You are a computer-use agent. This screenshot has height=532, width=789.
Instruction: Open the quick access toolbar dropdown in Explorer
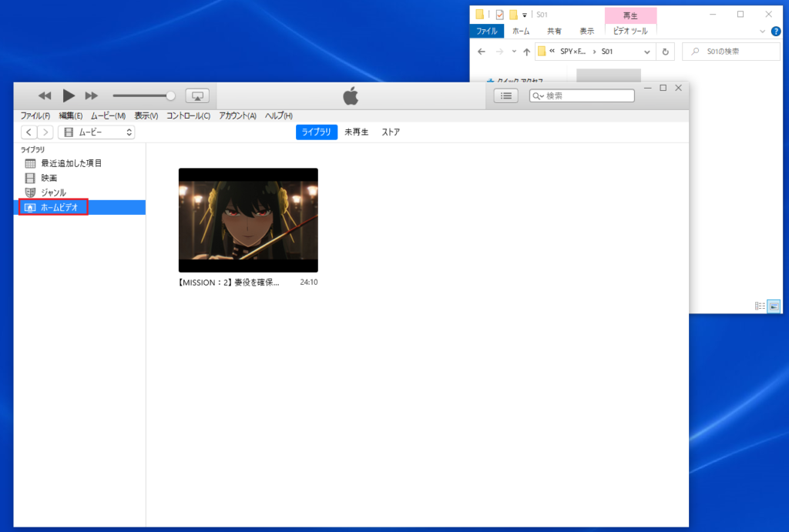(524, 15)
